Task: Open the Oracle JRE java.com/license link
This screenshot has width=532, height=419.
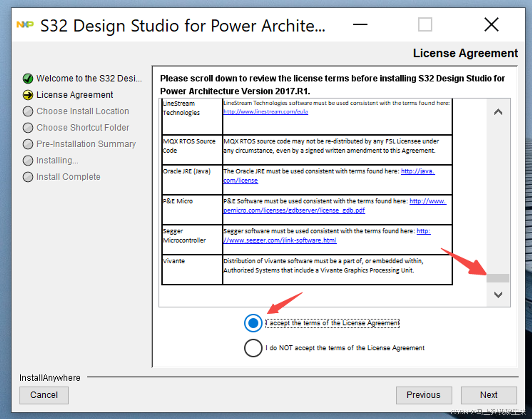Action: pyautogui.click(x=329, y=176)
